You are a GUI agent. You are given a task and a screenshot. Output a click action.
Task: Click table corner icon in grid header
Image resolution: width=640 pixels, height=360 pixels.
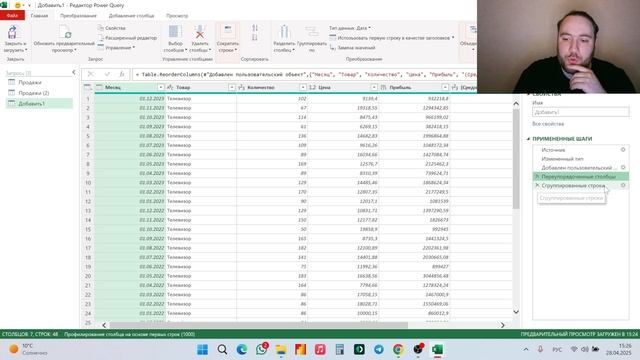pyautogui.click(x=87, y=87)
